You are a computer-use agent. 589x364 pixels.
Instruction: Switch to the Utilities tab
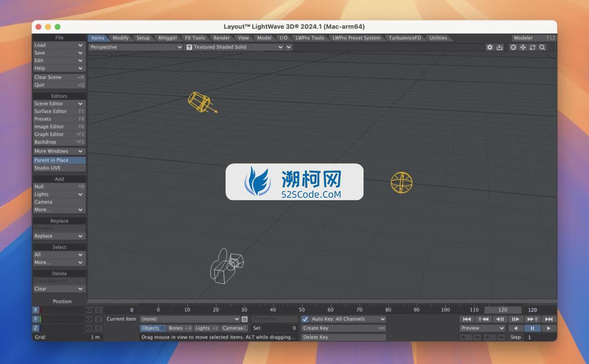[x=438, y=38]
